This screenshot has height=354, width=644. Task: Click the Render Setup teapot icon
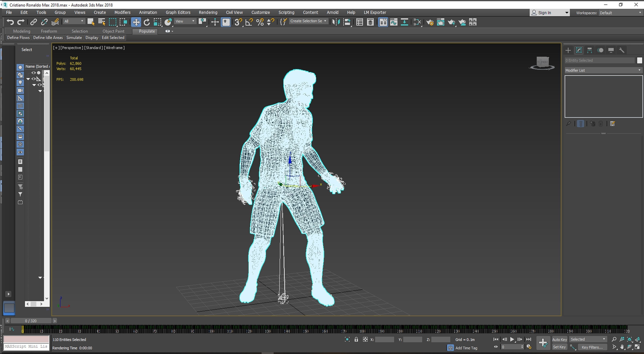pos(430,22)
